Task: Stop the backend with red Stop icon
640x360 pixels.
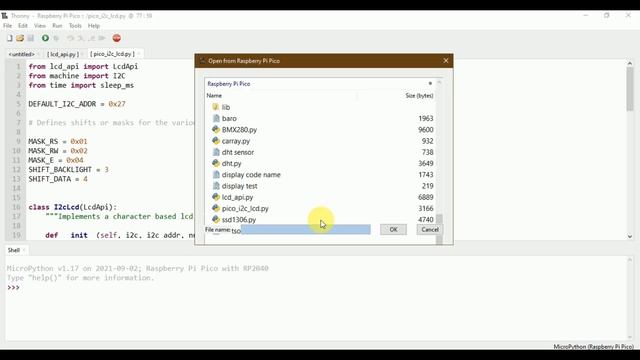Action: tap(117, 38)
